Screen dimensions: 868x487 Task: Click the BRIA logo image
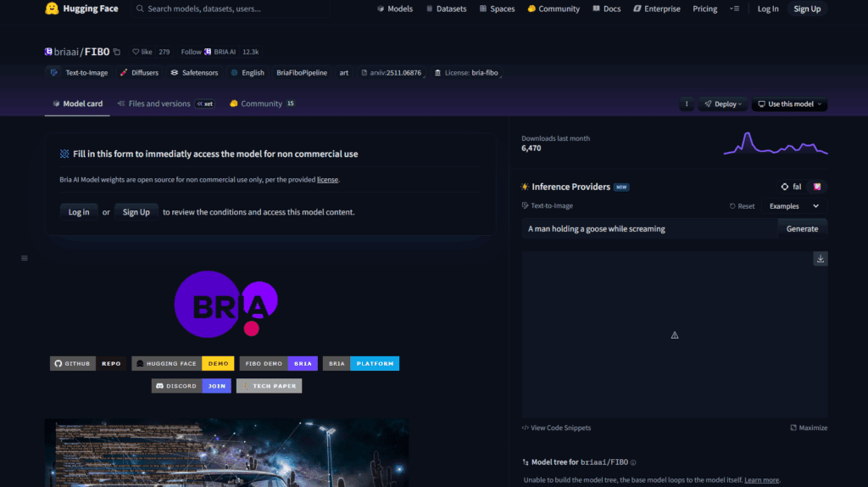tap(225, 305)
